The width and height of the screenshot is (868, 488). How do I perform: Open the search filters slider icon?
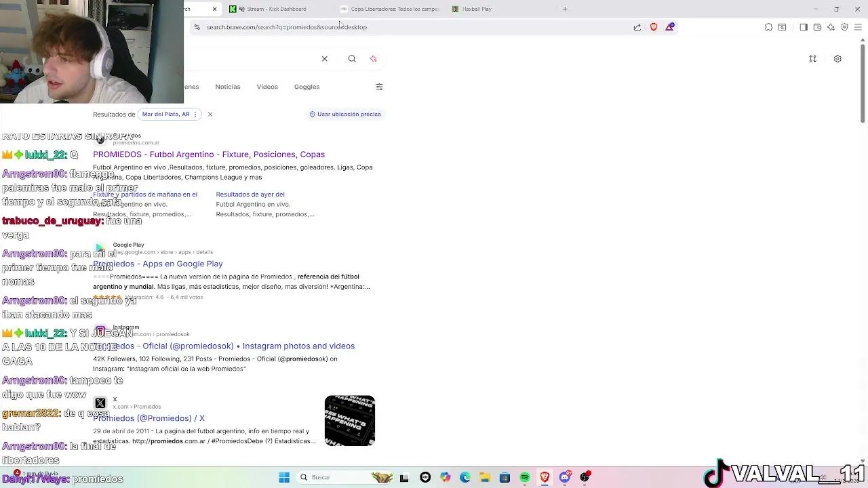[379, 87]
